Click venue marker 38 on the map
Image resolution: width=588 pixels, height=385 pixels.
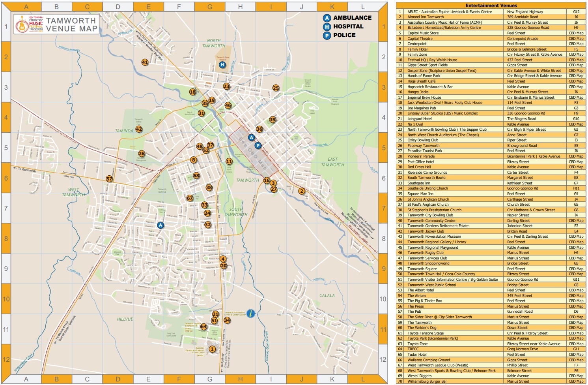pos(209,188)
